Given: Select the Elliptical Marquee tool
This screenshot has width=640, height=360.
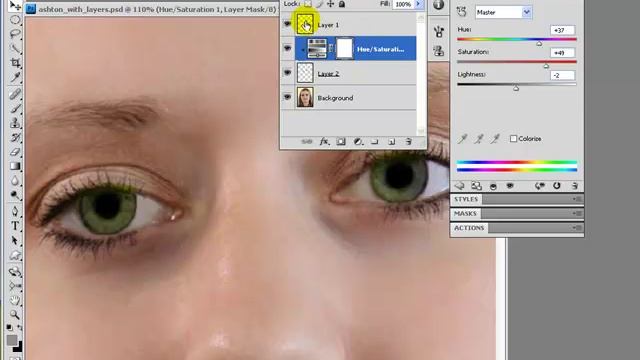Looking at the screenshot, I should (15, 20).
